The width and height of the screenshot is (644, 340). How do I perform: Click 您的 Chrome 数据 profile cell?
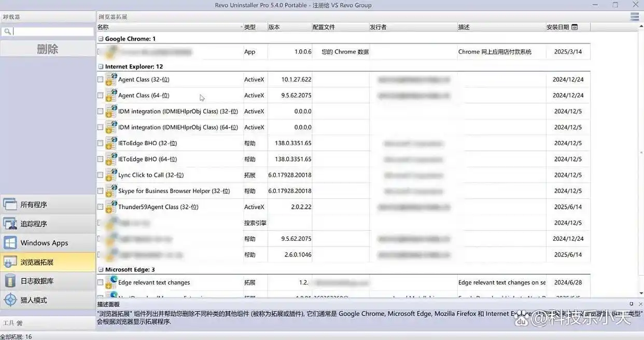coord(345,52)
